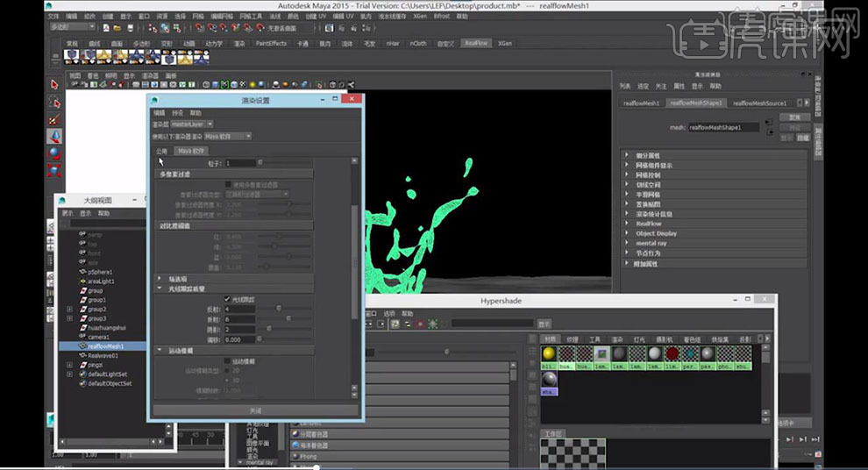The width and height of the screenshot is (868, 470).
Task: Click the last RealFlow shelf icon
Action: tap(202, 56)
